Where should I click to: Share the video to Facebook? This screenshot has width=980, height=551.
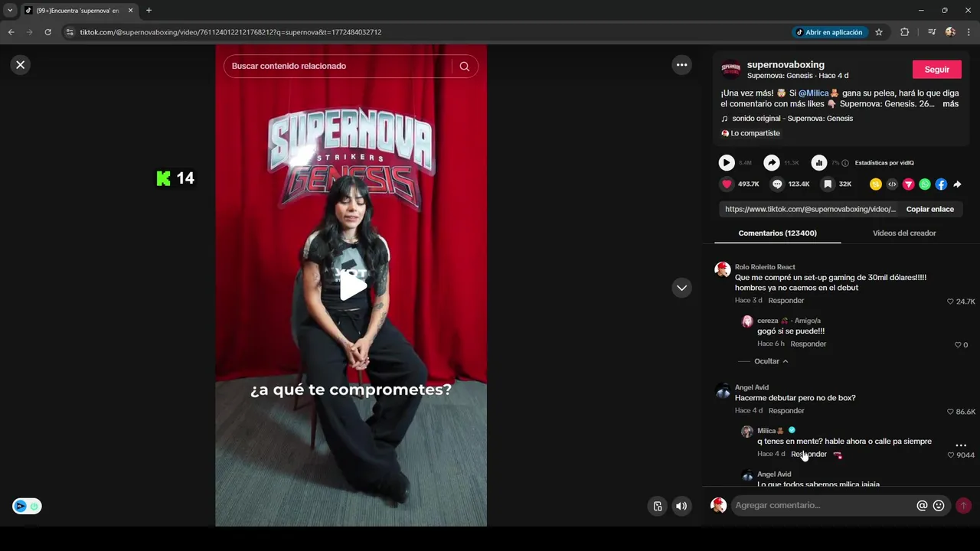[x=941, y=184]
